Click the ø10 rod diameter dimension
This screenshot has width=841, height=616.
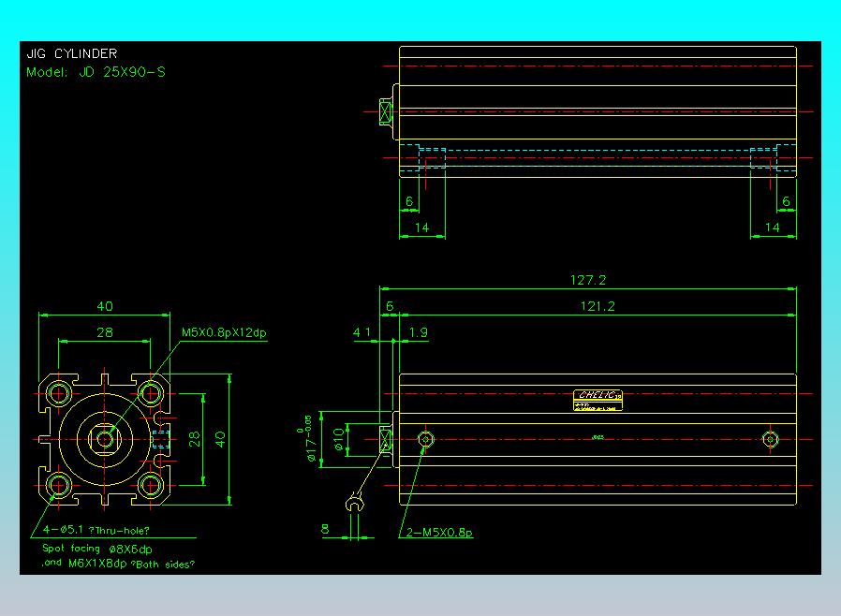coord(338,439)
